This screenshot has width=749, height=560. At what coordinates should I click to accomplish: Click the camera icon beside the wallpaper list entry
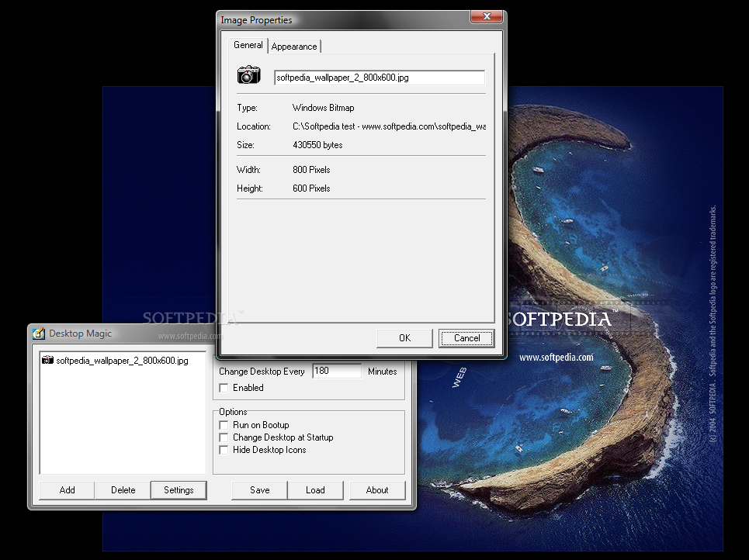point(47,360)
